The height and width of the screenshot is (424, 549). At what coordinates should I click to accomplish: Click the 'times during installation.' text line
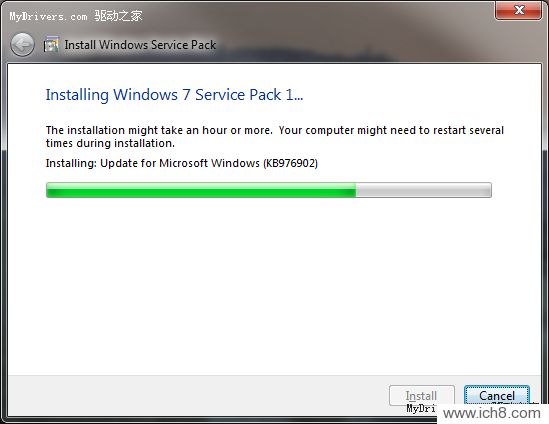pos(110,143)
